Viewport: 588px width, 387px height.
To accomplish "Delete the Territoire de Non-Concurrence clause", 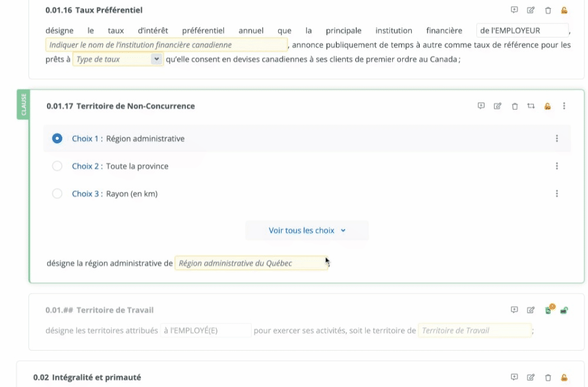I will pyautogui.click(x=514, y=106).
